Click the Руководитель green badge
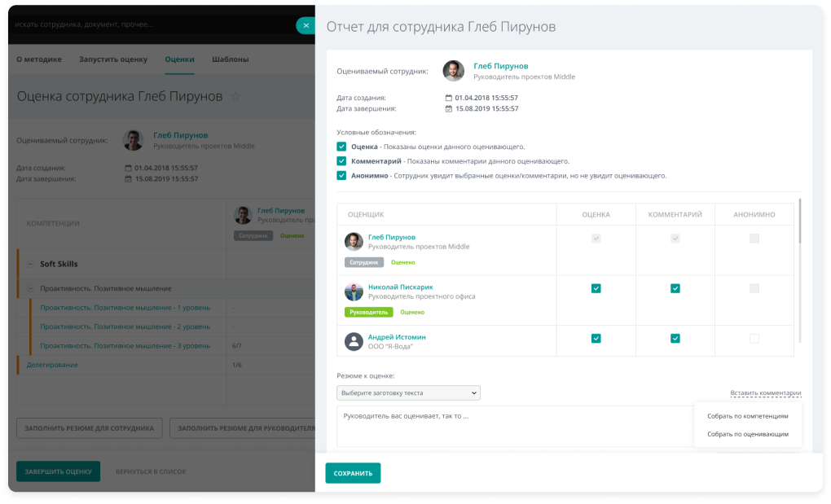The width and height of the screenshot is (831, 504). (368, 313)
